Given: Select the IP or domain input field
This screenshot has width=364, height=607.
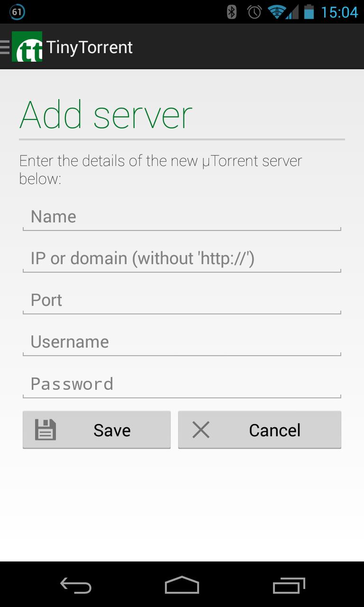Looking at the screenshot, I should click(x=182, y=259).
